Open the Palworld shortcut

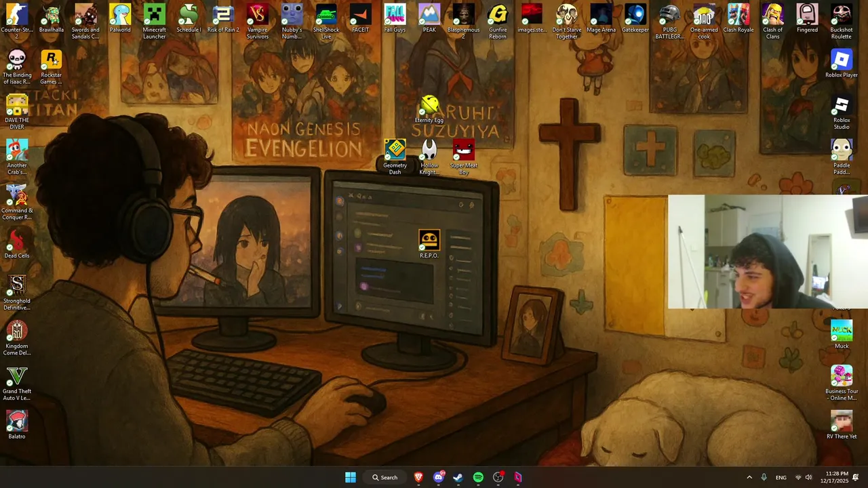pos(120,18)
